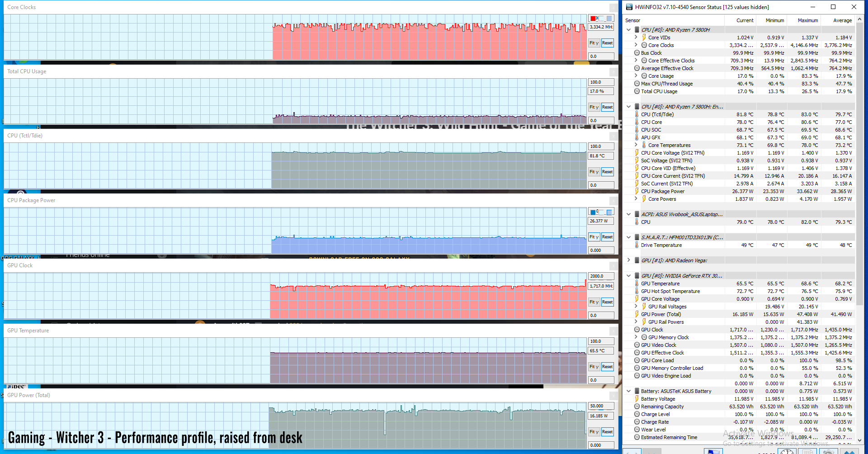
Task: Close the Core Clocks graph panel
Action: tap(613, 8)
